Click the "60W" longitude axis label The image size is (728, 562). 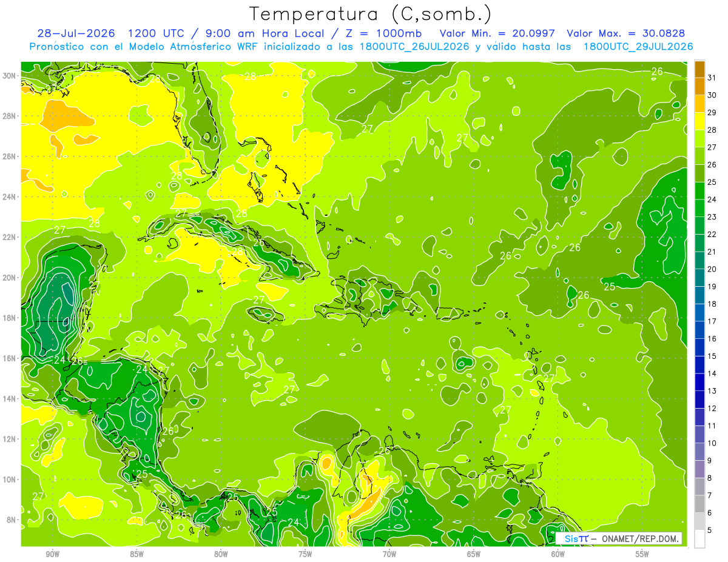[x=558, y=554]
